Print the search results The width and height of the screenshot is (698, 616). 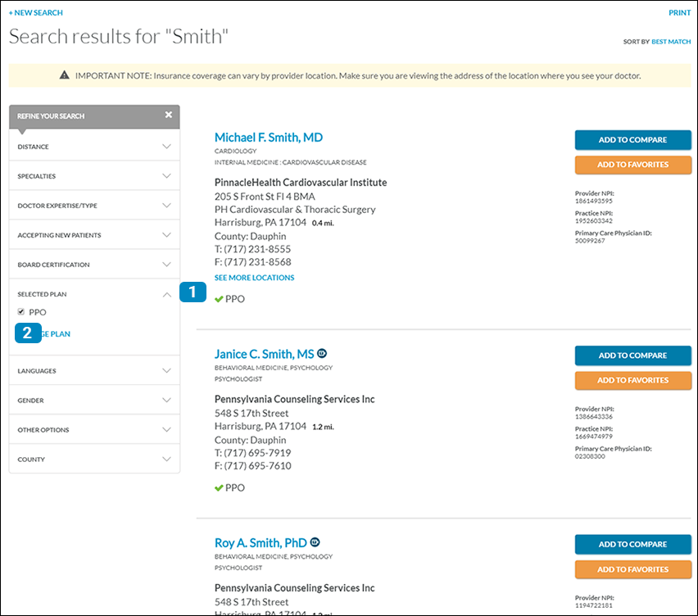pos(679,13)
